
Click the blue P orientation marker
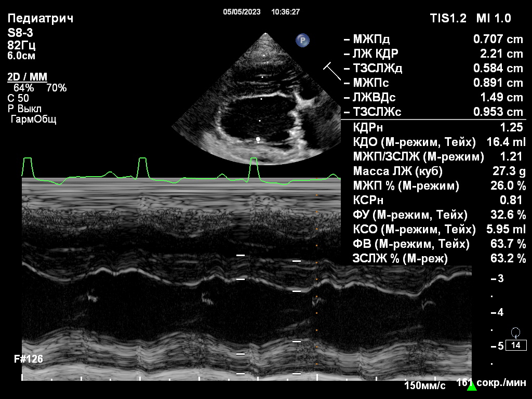click(302, 40)
